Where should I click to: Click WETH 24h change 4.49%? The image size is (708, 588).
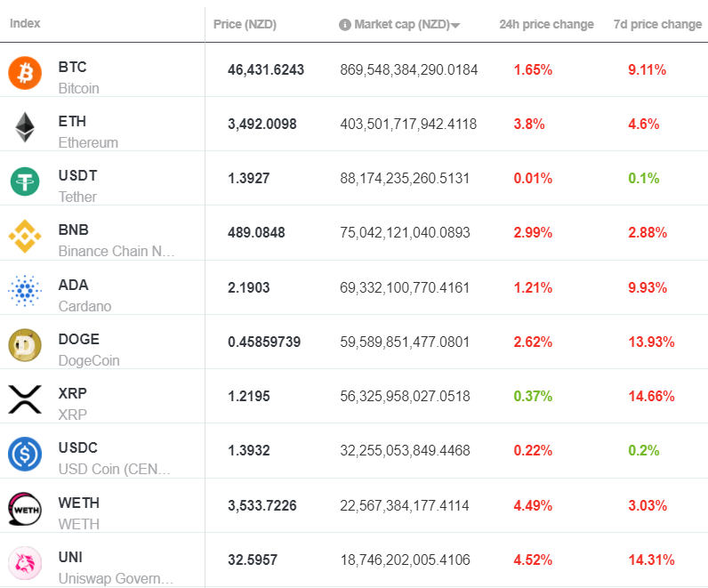click(x=533, y=505)
